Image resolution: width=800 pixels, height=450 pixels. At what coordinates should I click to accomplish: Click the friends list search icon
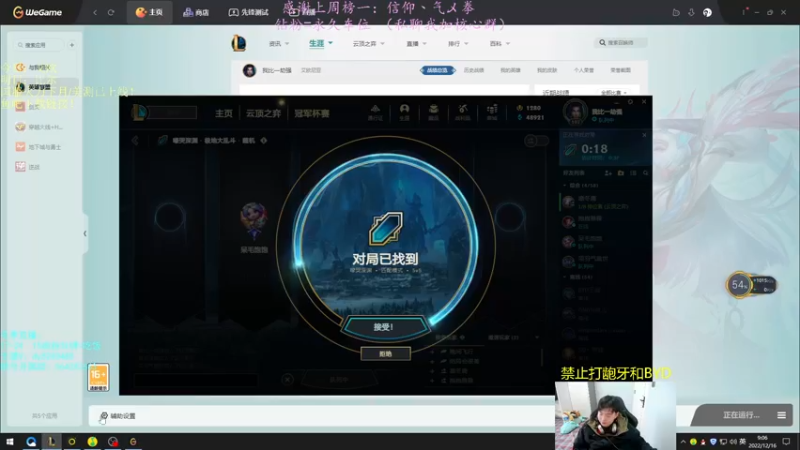pyautogui.click(x=645, y=173)
